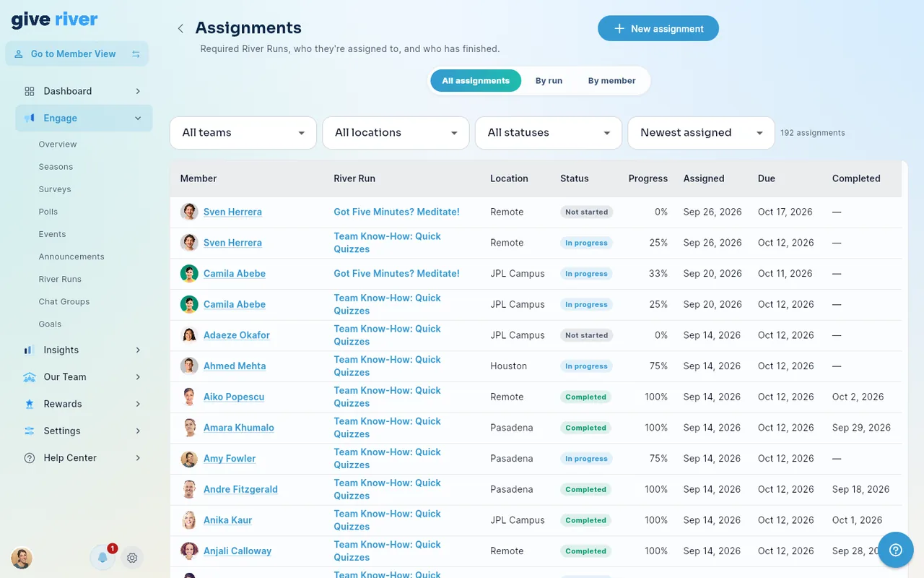Click the Insights bar chart icon
This screenshot has width=924, height=578.
click(x=30, y=350)
